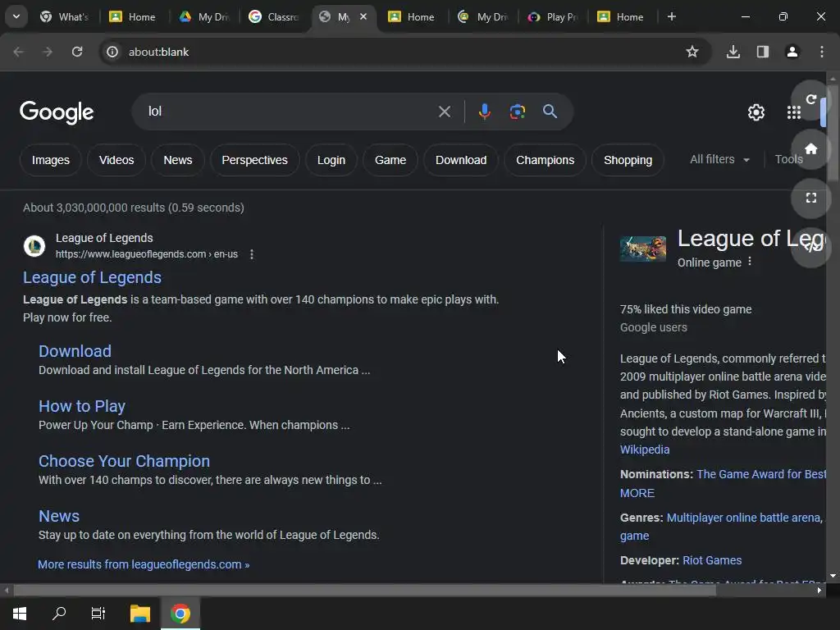Open More results from leagueoflegends.com
840x630 pixels.
(144, 564)
